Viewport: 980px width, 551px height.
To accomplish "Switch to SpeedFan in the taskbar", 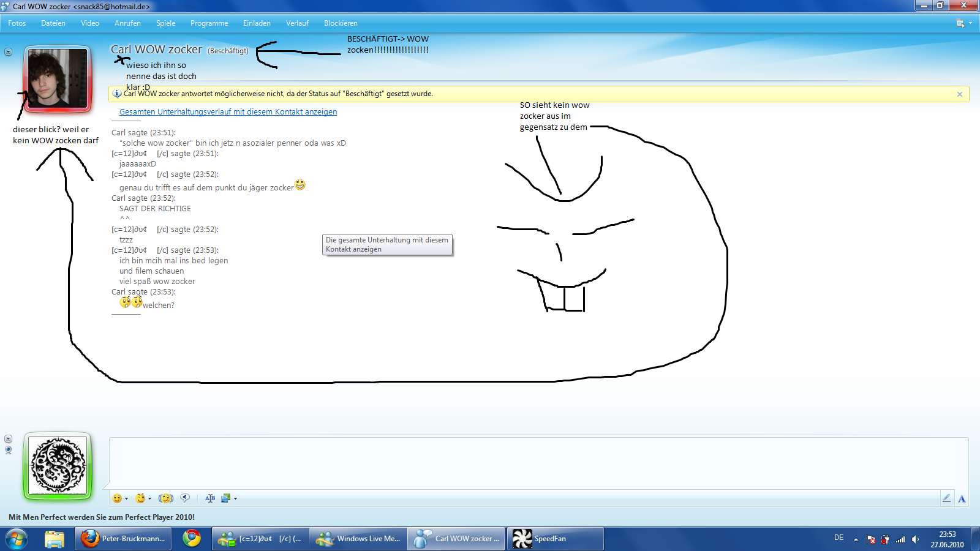I will coord(556,539).
